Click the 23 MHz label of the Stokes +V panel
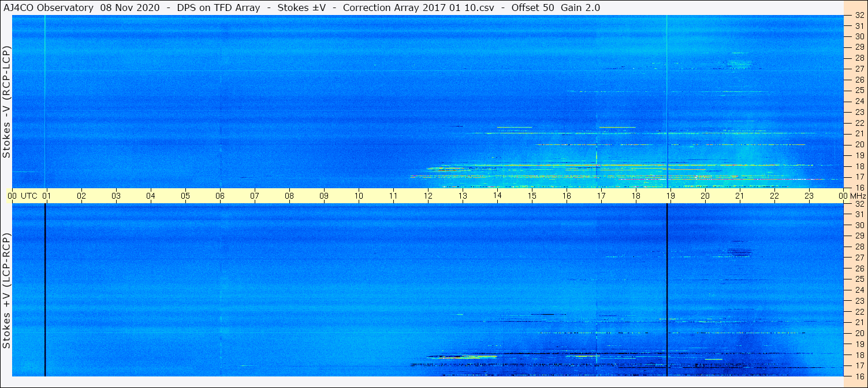The height and width of the screenshot is (388, 868). (x=859, y=301)
